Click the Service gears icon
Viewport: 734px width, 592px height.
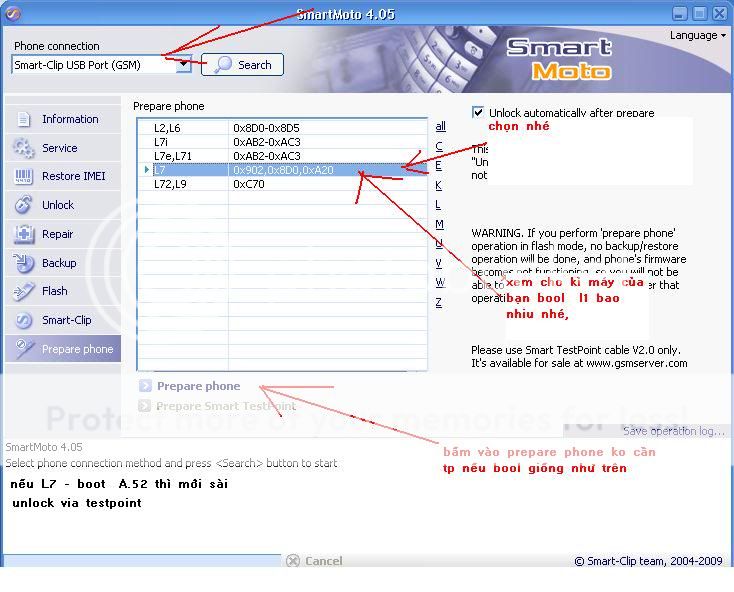coord(23,148)
